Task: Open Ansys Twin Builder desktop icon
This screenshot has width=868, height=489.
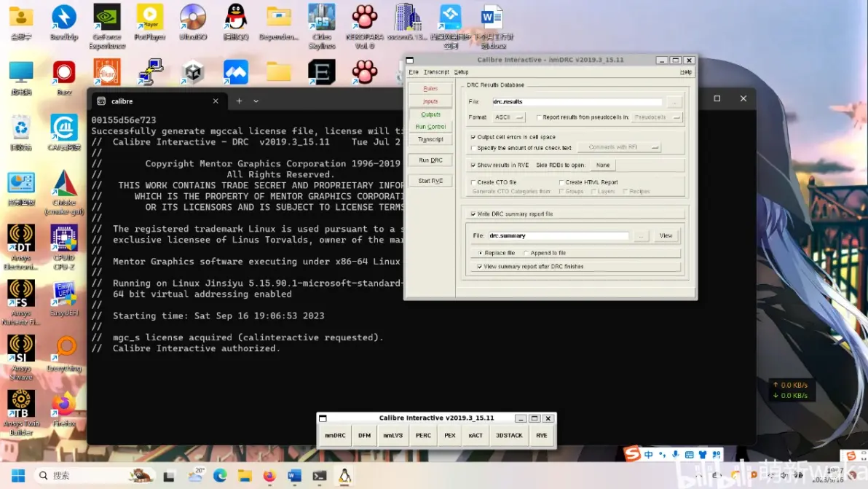Action: [21, 413]
